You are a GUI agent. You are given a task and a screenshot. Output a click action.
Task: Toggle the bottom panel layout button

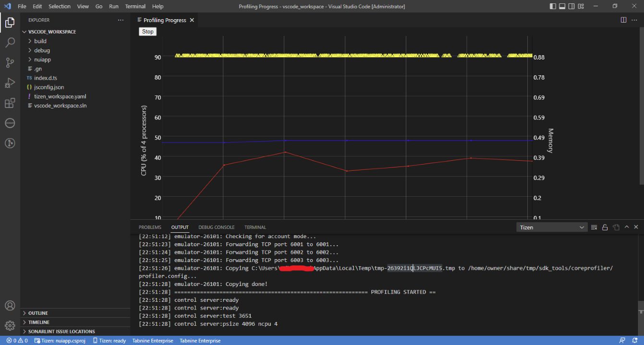pos(562,6)
